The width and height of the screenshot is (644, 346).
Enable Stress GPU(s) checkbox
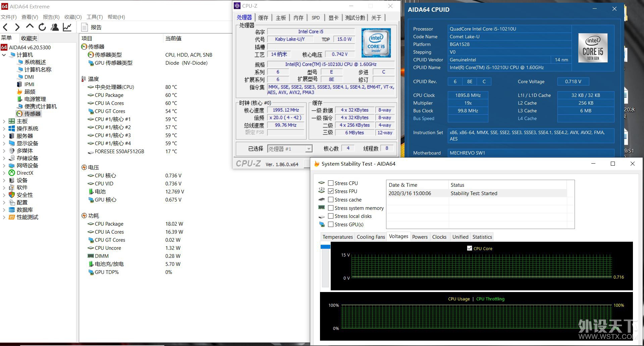tap(331, 224)
